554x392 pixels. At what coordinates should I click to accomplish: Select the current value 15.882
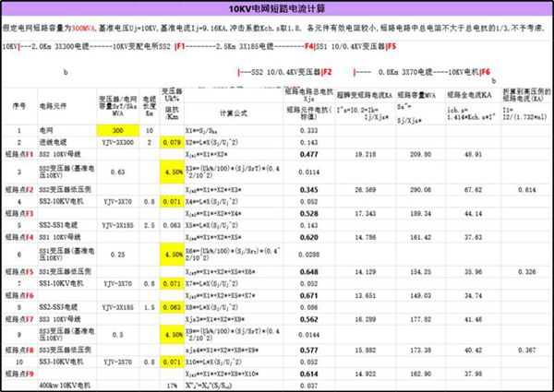click(x=366, y=350)
